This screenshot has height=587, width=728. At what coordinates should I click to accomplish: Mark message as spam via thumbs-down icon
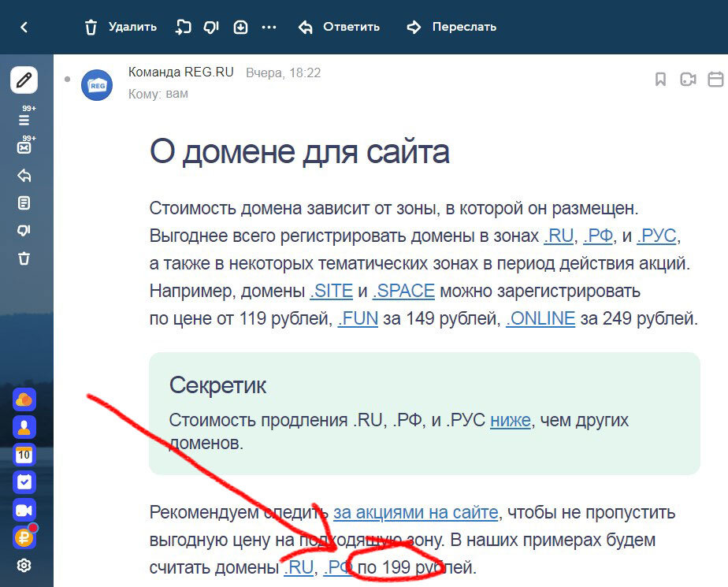coord(211,28)
